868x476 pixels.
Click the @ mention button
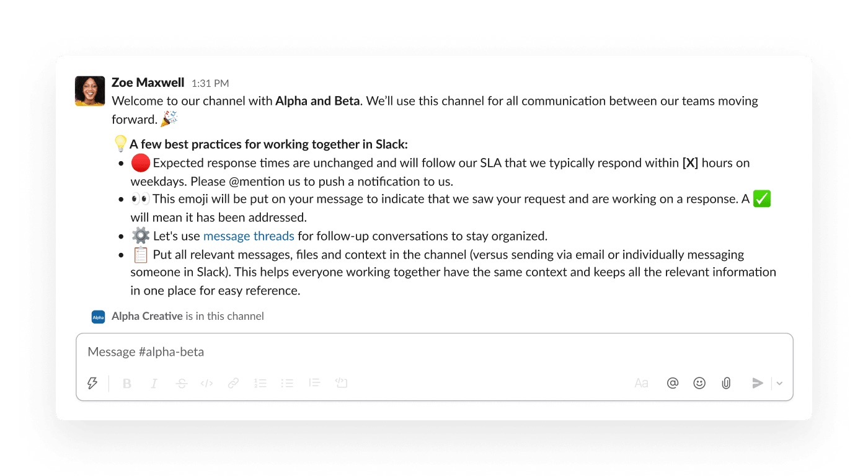point(673,384)
